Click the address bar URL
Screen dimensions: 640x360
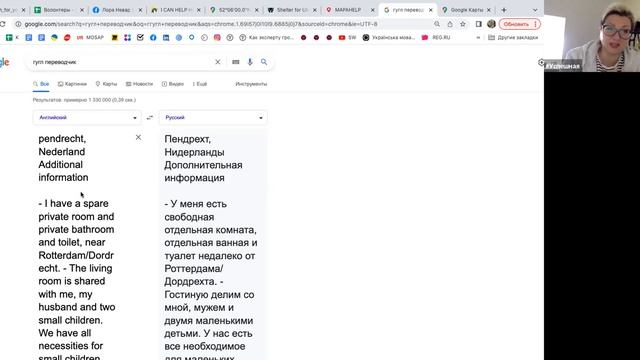click(x=201, y=24)
